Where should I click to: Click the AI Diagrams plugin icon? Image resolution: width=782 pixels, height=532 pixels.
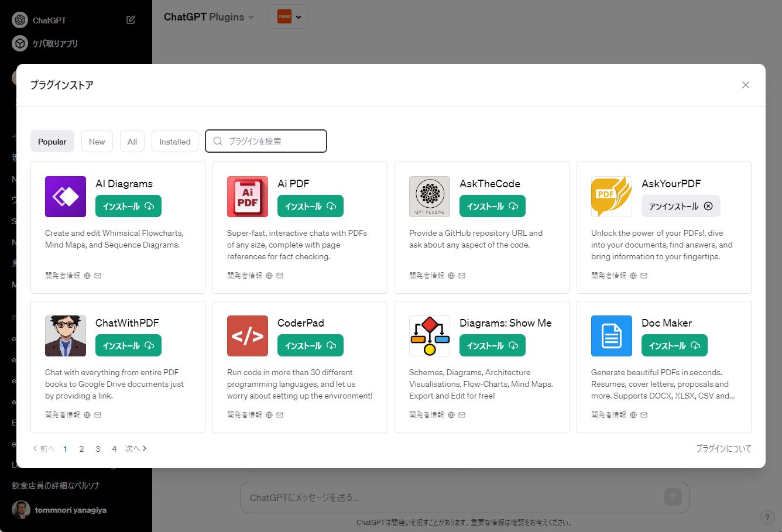click(66, 197)
